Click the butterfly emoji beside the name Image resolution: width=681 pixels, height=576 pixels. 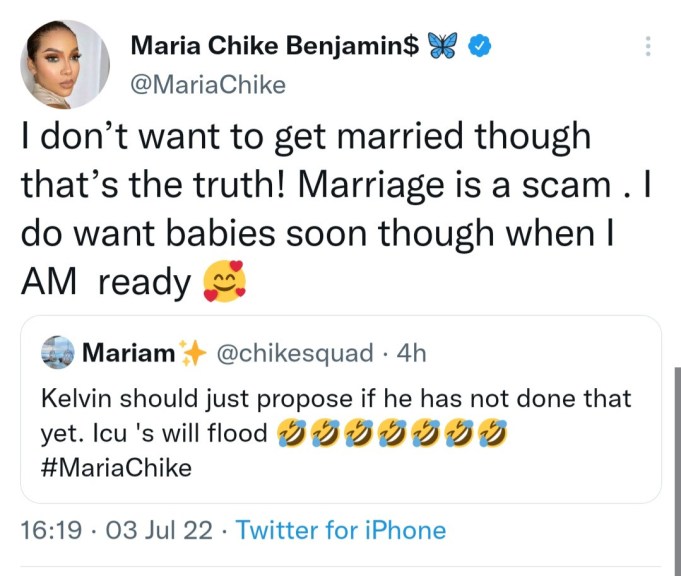coord(441,46)
